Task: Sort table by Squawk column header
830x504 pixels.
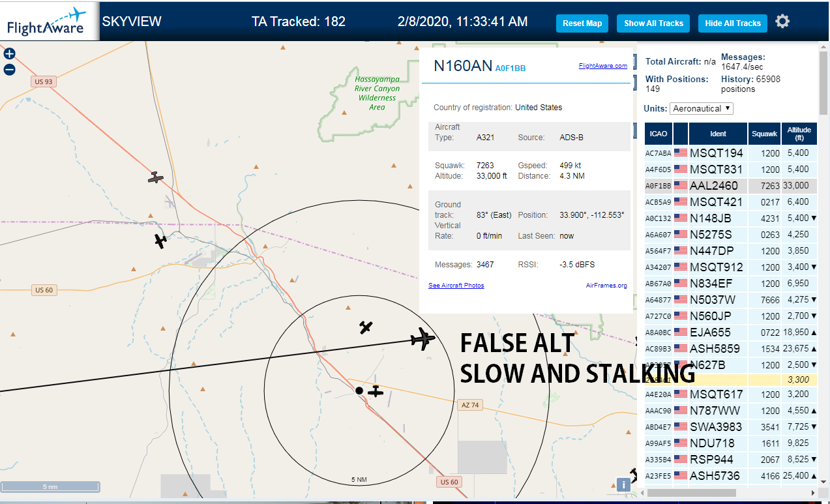Action: pyautogui.click(x=764, y=134)
